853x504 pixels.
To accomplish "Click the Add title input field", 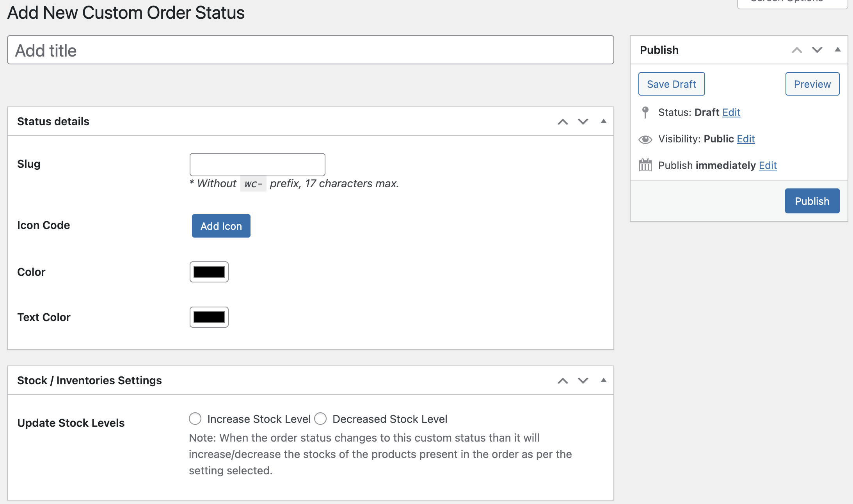I will tap(310, 50).
